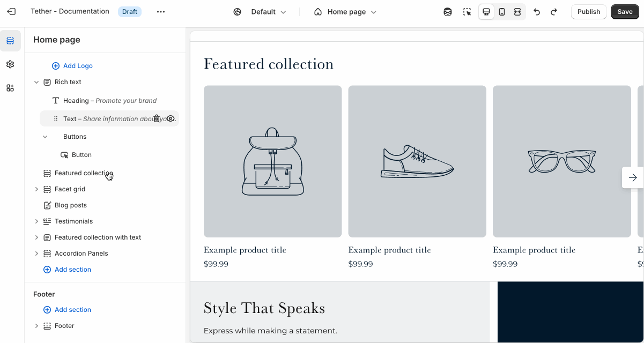Expand the Accordion Panels section
This screenshot has height=343, width=644.
point(36,253)
